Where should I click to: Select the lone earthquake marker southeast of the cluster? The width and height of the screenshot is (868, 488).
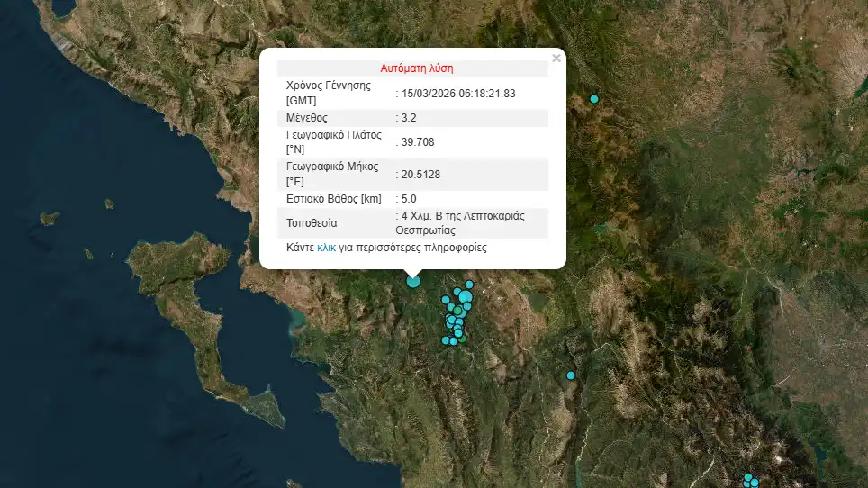[570, 375]
